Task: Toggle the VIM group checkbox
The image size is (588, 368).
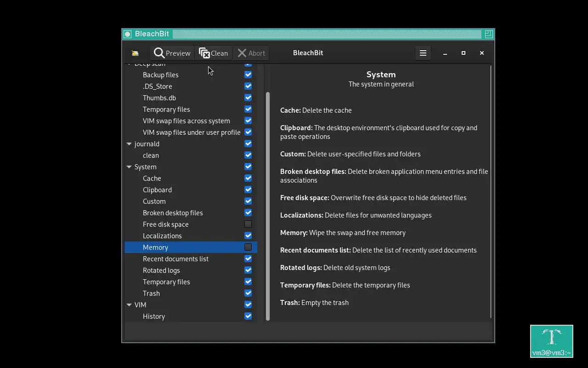Action: [248, 305]
